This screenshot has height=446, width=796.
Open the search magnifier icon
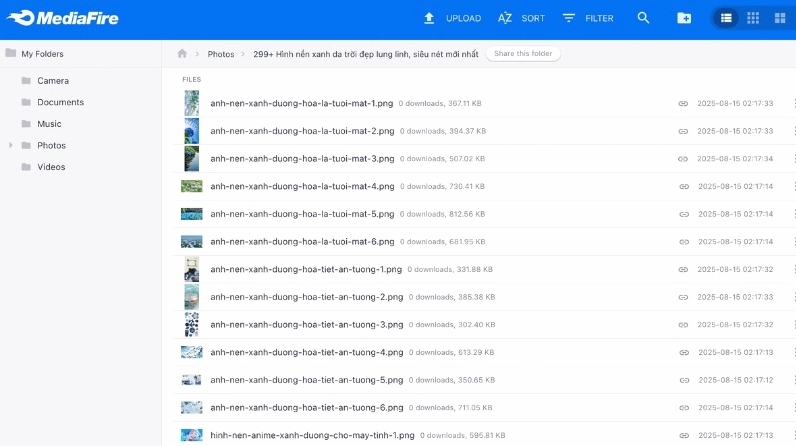coord(643,18)
